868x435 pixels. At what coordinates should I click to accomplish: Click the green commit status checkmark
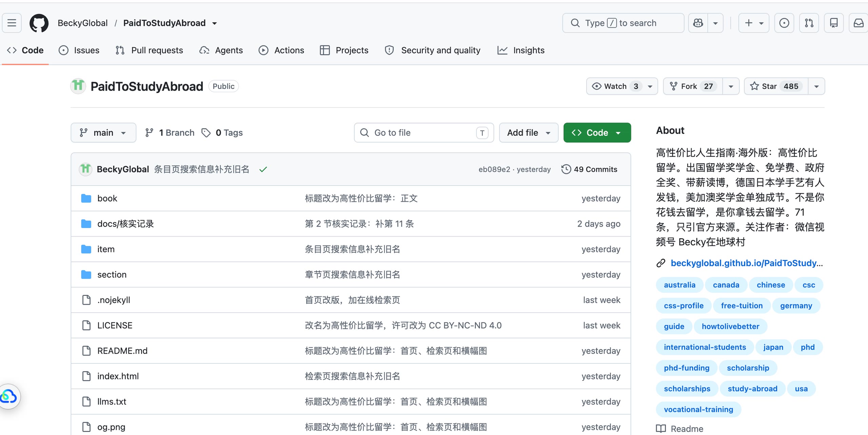point(263,169)
